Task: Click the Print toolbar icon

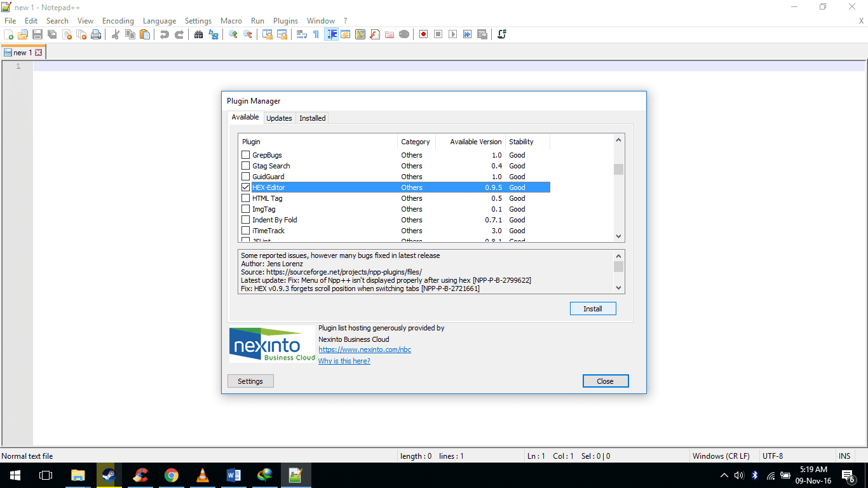Action: tap(96, 34)
